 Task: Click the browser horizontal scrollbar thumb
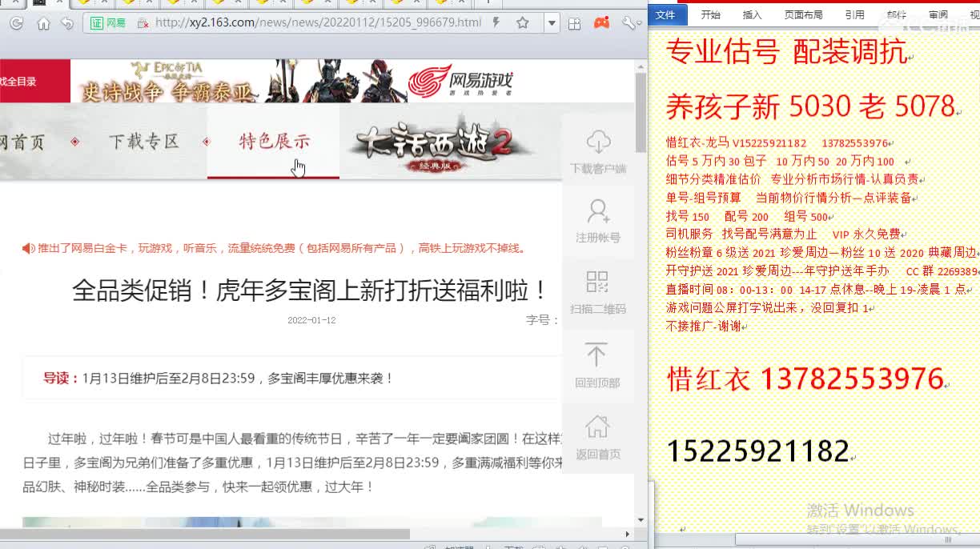[x=205, y=534]
